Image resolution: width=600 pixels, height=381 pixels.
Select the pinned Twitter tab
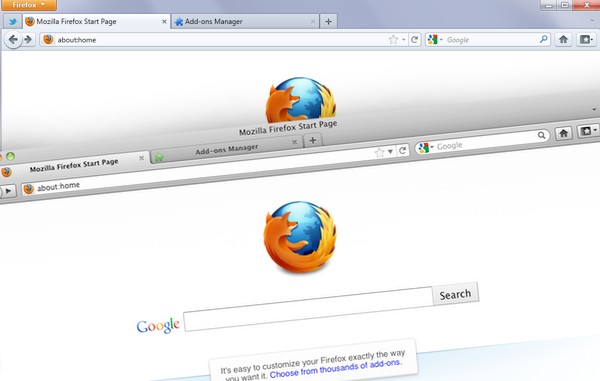click(13, 21)
